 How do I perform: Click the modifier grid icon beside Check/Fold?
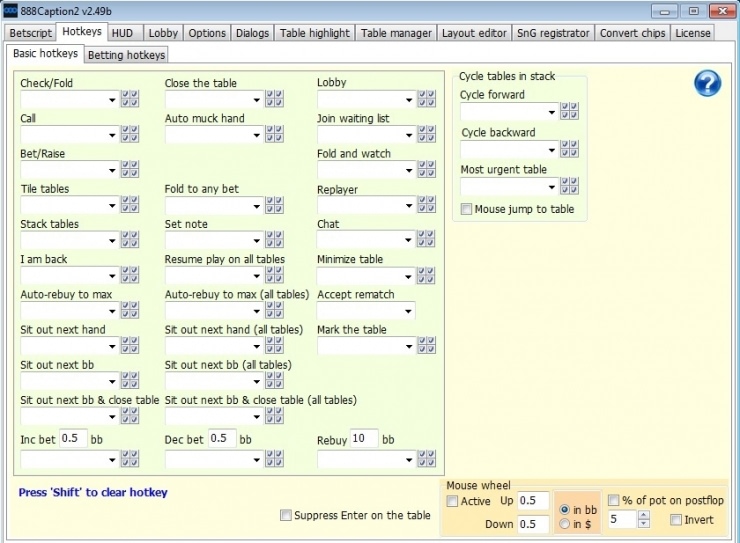[130, 99]
